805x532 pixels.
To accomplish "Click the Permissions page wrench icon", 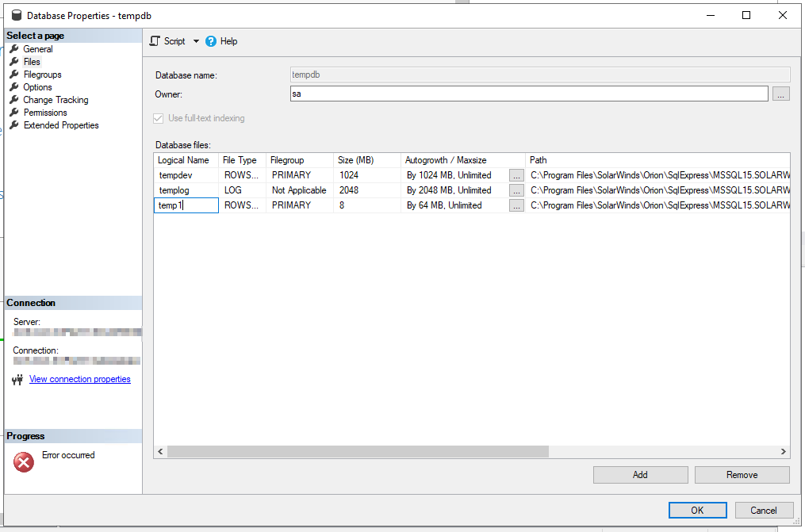I will (13, 113).
